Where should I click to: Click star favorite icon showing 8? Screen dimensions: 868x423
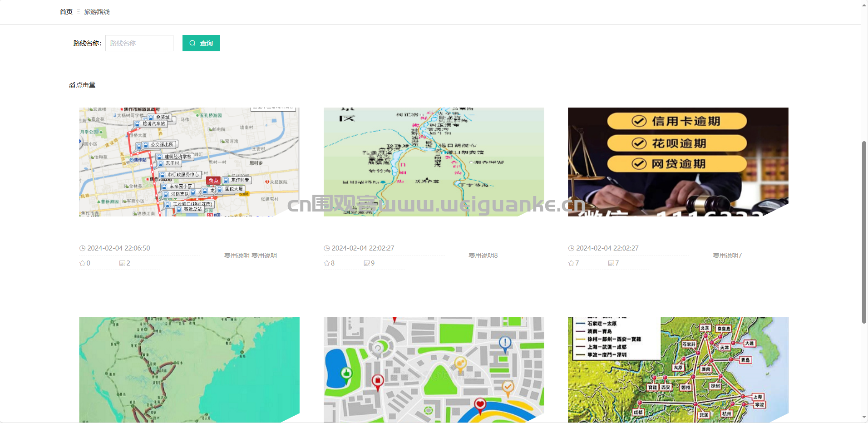[327, 263]
